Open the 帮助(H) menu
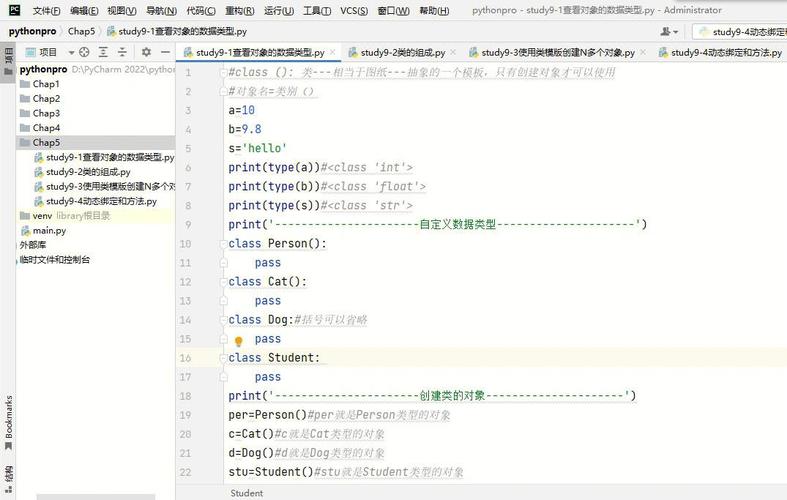Screen dimensions: 787x500 (x=434, y=11)
